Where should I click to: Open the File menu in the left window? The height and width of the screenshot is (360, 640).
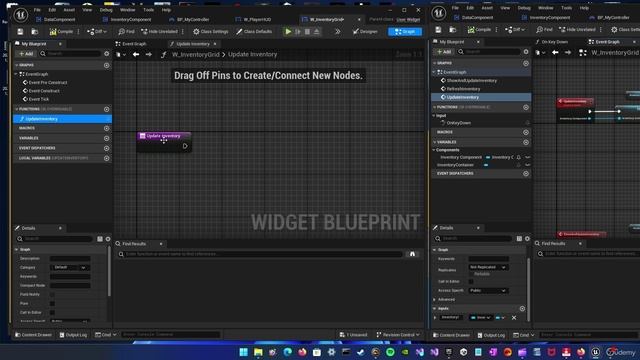point(37,10)
